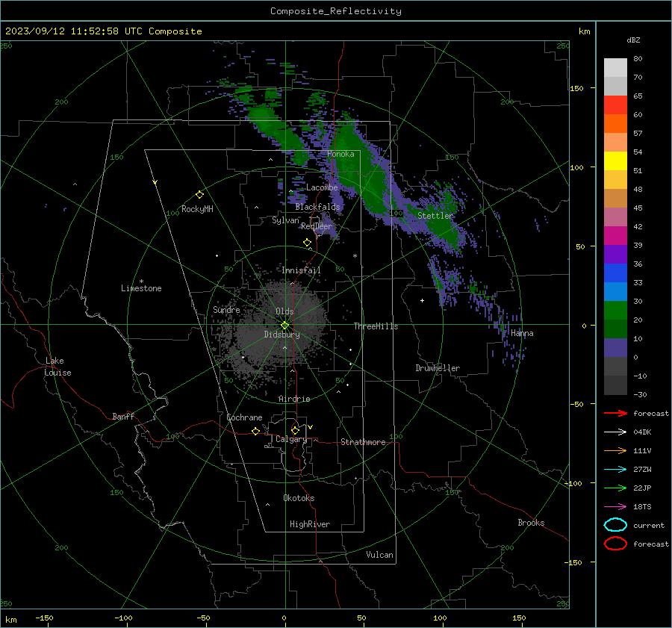
Task: Click the Sylvan label
Action: click(x=285, y=220)
